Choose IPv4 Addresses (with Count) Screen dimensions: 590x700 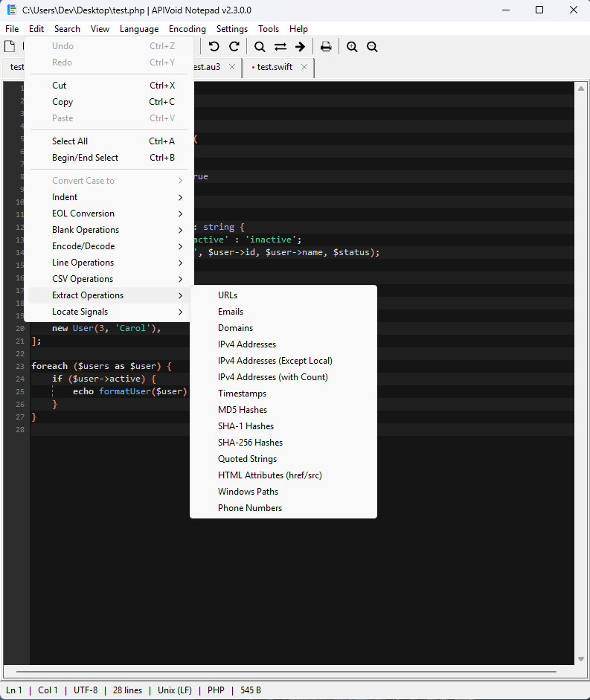(x=283, y=377)
